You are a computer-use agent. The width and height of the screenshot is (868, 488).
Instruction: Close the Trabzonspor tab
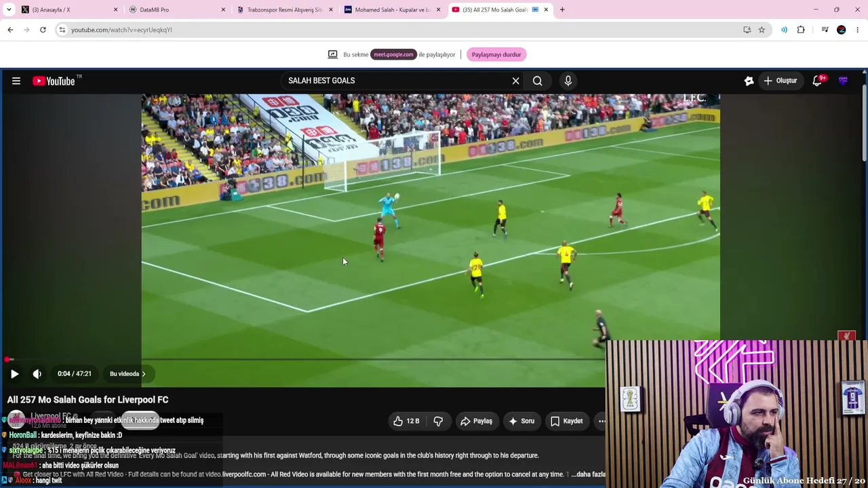pyautogui.click(x=331, y=9)
